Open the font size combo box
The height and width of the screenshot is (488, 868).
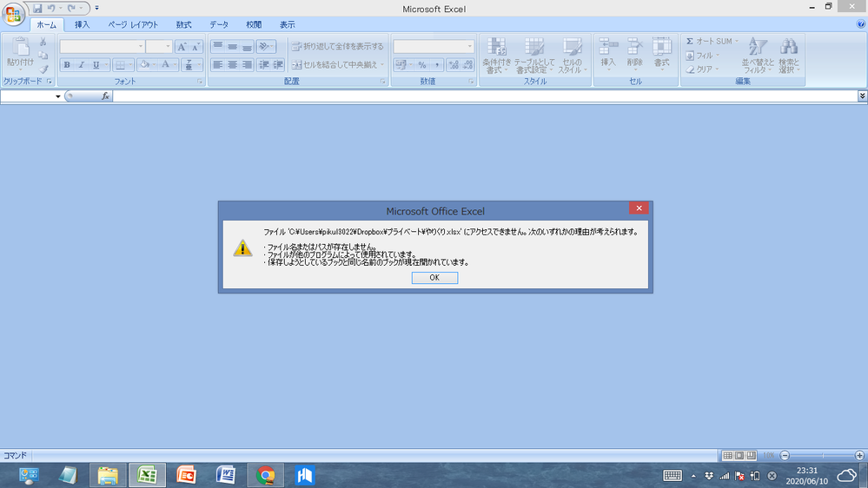(x=159, y=47)
